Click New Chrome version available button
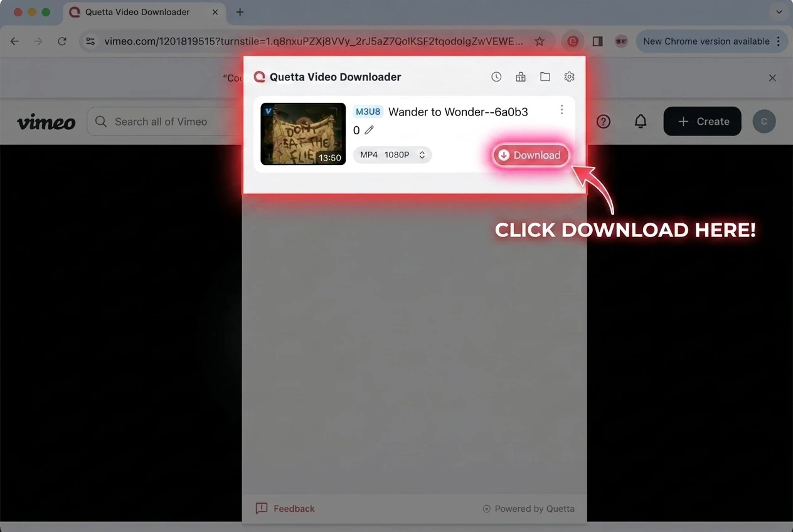This screenshot has width=793, height=532. (x=706, y=41)
